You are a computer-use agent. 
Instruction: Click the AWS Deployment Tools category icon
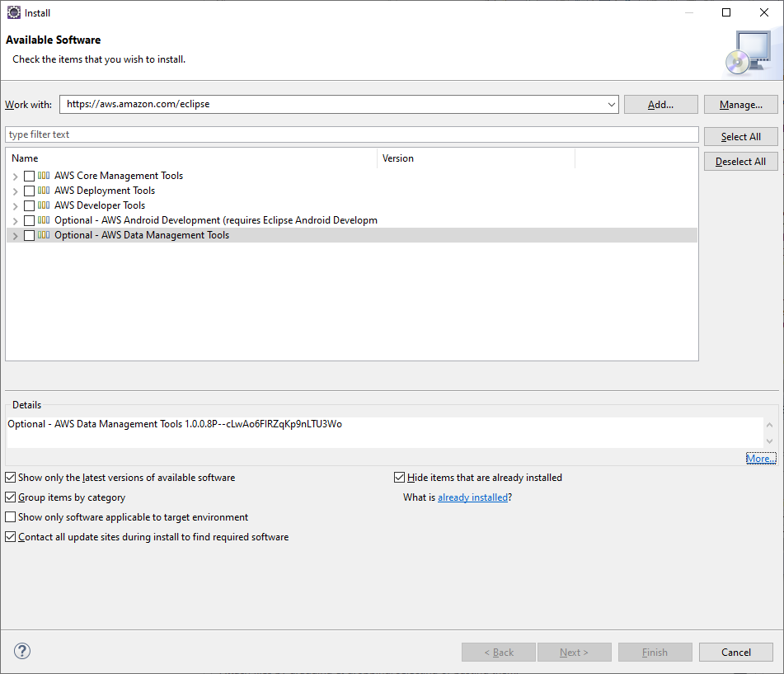click(41, 191)
